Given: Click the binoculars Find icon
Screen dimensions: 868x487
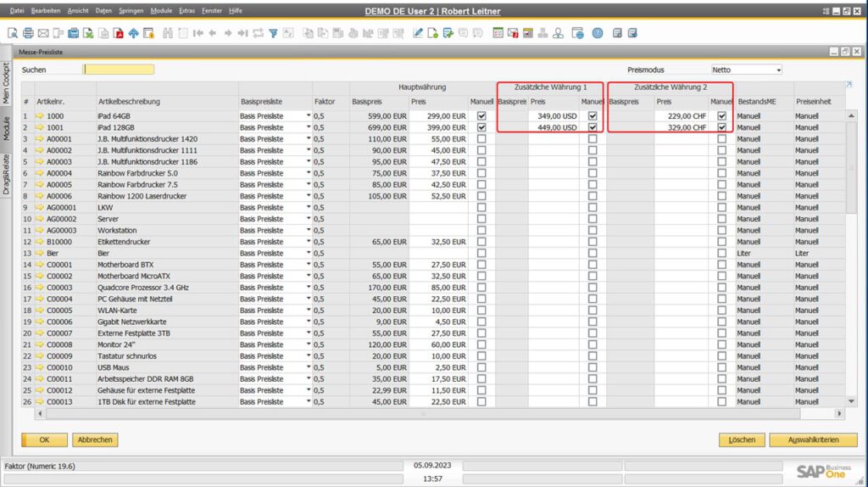Looking at the screenshot, I should [168, 33].
